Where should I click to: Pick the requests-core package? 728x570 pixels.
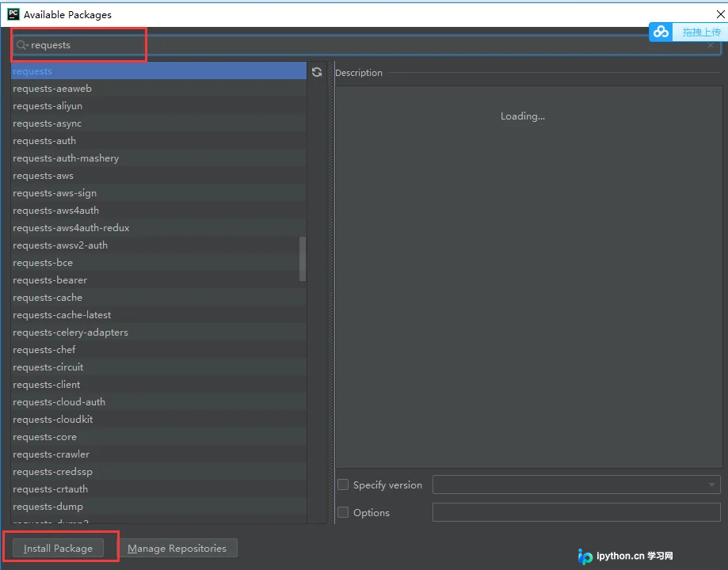click(x=158, y=436)
